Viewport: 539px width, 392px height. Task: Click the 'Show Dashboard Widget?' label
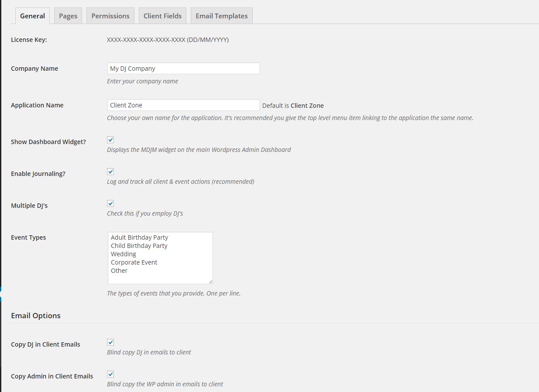(48, 142)
